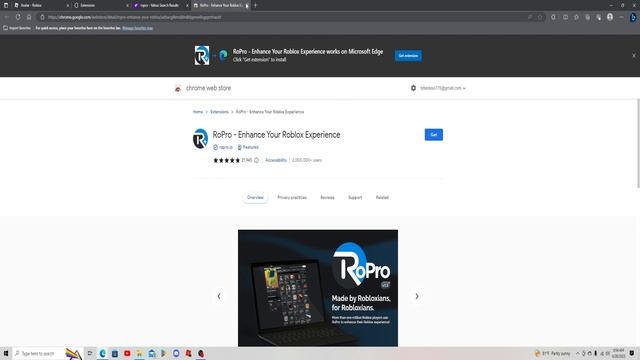Open the Accessibility category link
Image resolution: width=640 pixels, height=360 pixels.
click(276, 160)
